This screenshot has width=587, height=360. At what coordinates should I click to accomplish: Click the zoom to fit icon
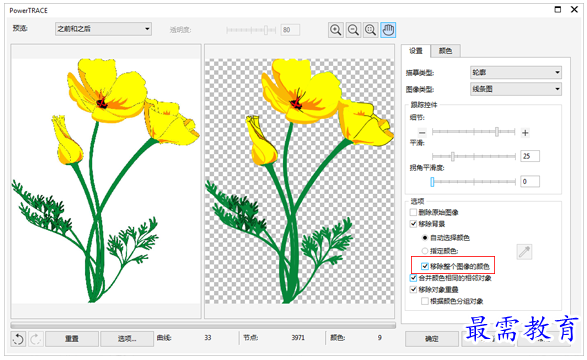370,30
